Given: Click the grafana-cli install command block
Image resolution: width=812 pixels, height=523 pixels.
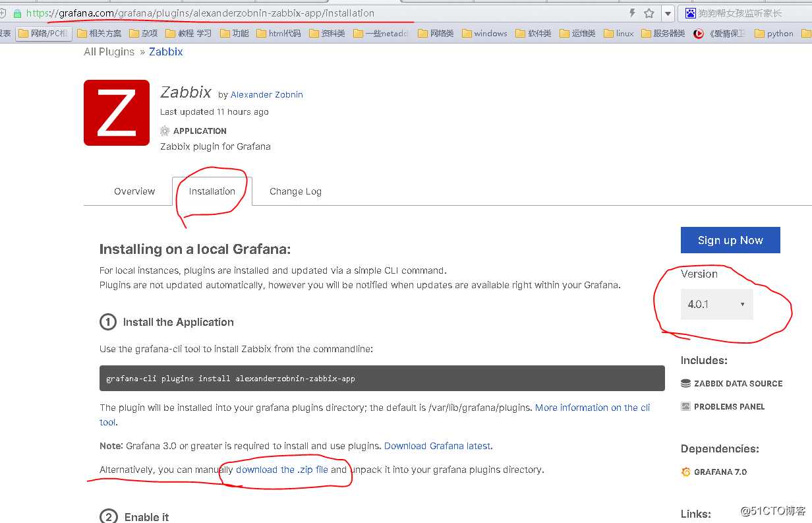Looking at the screenshot, I should [382, 379].
